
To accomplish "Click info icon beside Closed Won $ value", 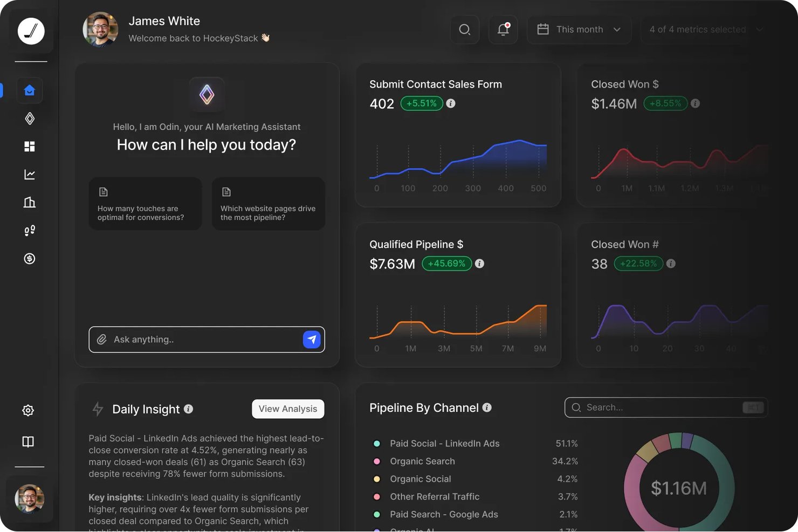I will tap(696, 103).
